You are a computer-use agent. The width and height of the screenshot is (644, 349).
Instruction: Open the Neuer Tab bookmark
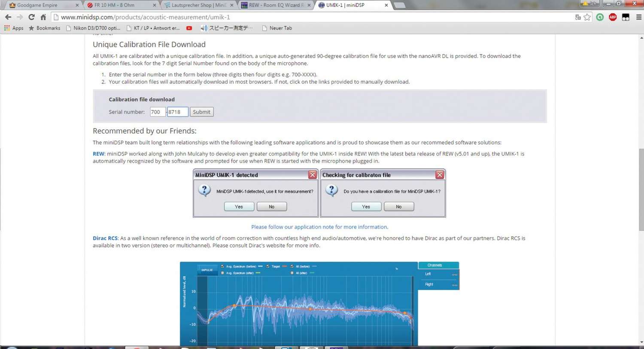click(x=277, y=28)
